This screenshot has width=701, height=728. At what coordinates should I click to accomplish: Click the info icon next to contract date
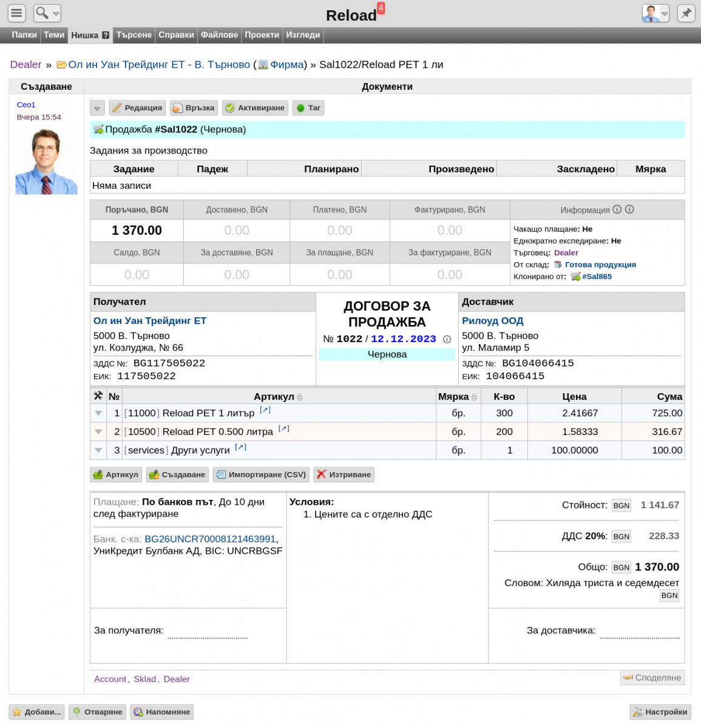point(447,339)
